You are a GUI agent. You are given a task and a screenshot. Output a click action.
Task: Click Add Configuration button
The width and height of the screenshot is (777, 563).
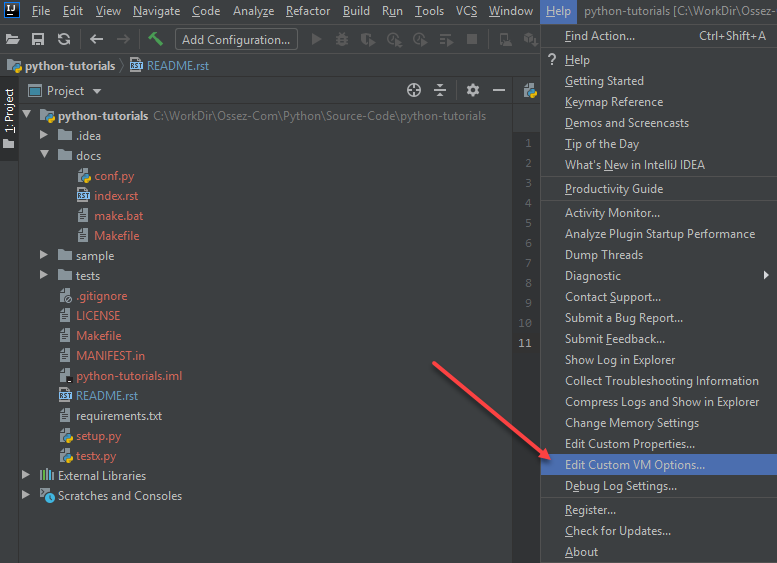pos(236,39)
